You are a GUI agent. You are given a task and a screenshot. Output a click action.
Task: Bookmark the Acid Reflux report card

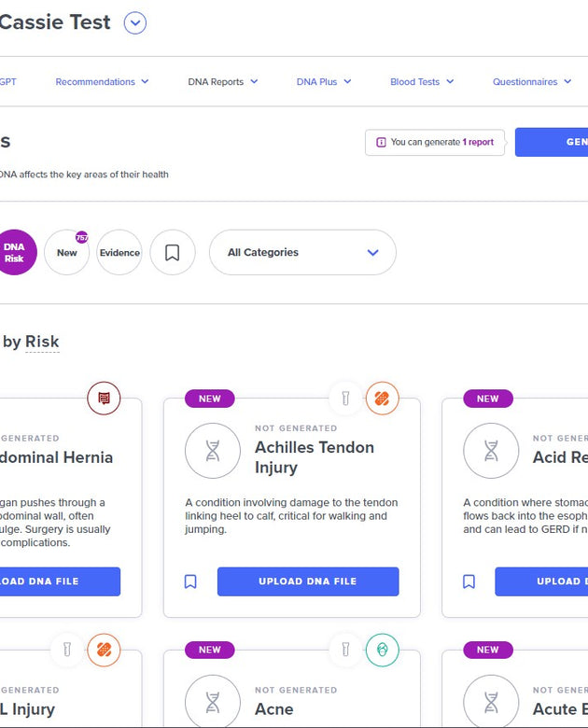click(469, 581)
